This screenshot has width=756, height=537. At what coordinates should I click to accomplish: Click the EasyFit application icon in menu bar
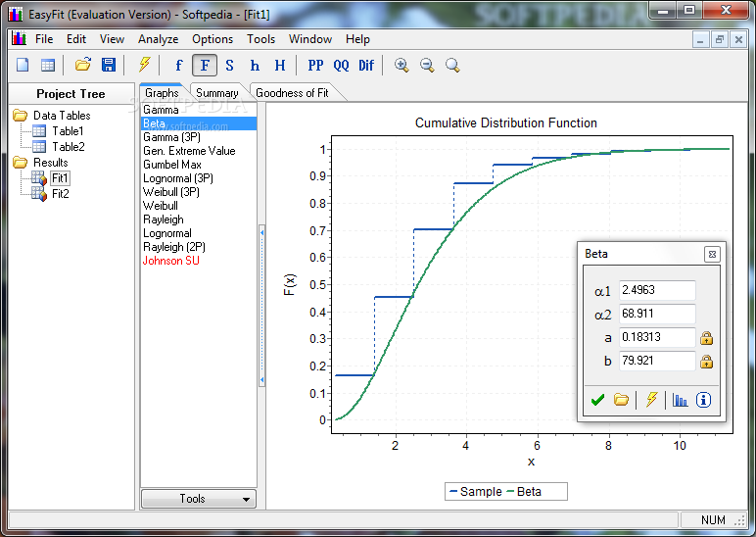point(19,38)
